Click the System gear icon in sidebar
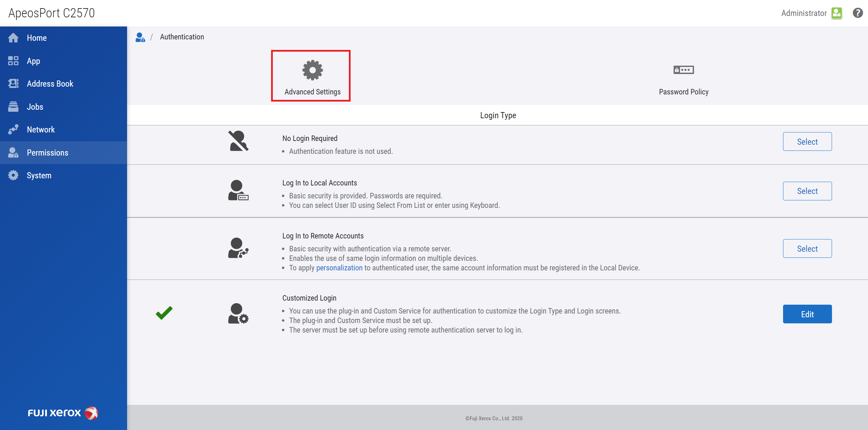The height and width of the screenshot is (430, 868). point(13,175)
